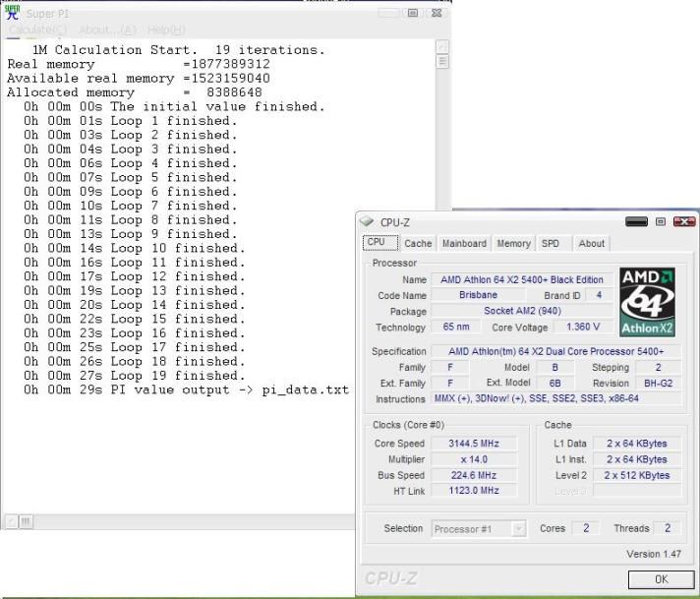This screenshot has width=700, height=599.
Task: Click the Threads value field
Action: click(667, 528)
